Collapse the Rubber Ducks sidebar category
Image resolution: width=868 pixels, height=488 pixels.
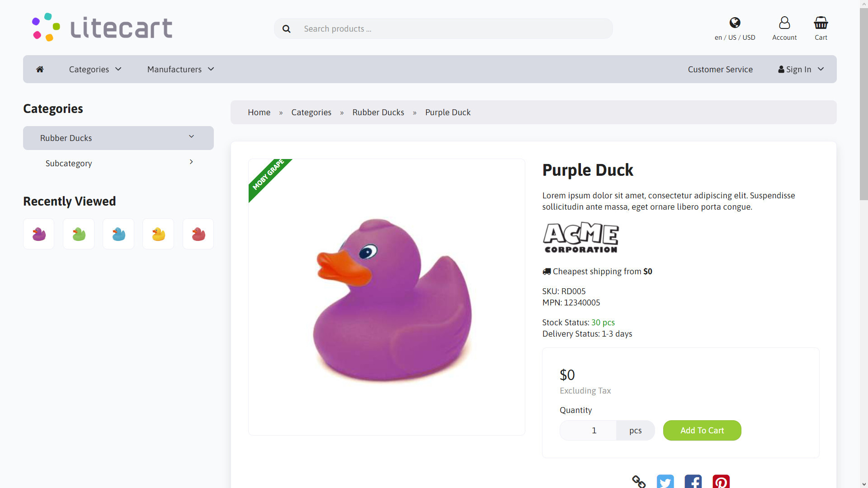click(x=191, y=137)
